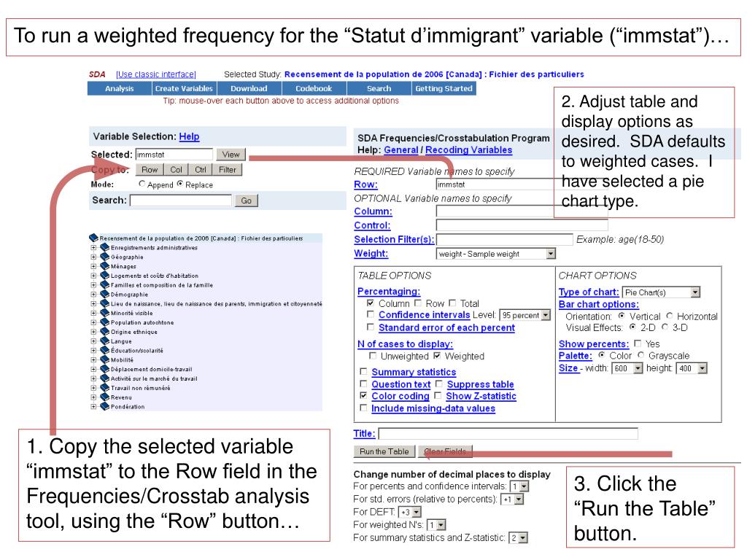This screenshot has width=747, height=560.
Task: Enable Unweighted N of cases checkbox
Action: (373, 356)
